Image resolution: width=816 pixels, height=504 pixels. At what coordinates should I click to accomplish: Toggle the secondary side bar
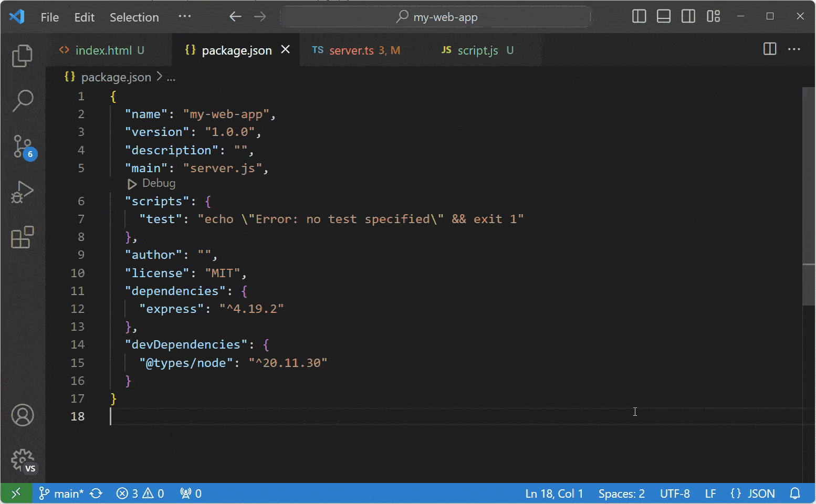(x=688, y=17)
